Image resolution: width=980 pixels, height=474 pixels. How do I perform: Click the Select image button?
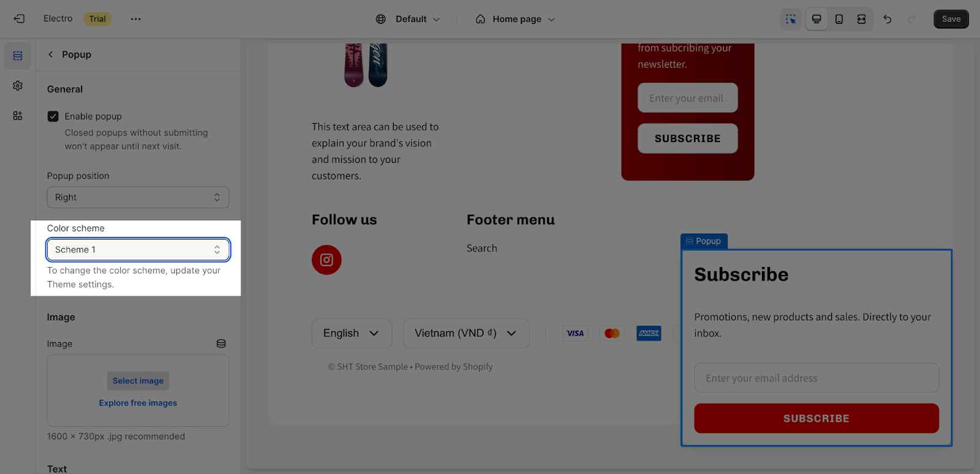click(x=138, y=381)
